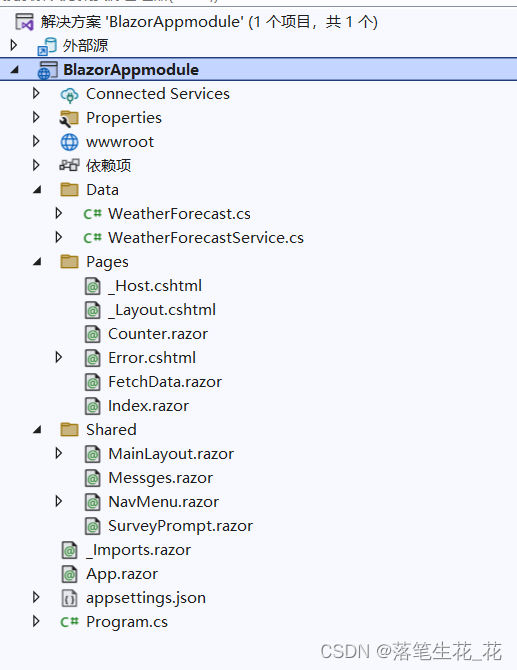Click the dependencies (依赖项) icon
The image size is (517, 670).
[x=69, y=166]
